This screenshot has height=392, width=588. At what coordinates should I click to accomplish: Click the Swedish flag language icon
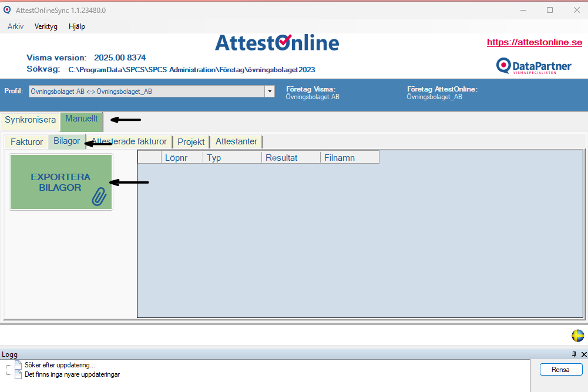tap(577, 336)
